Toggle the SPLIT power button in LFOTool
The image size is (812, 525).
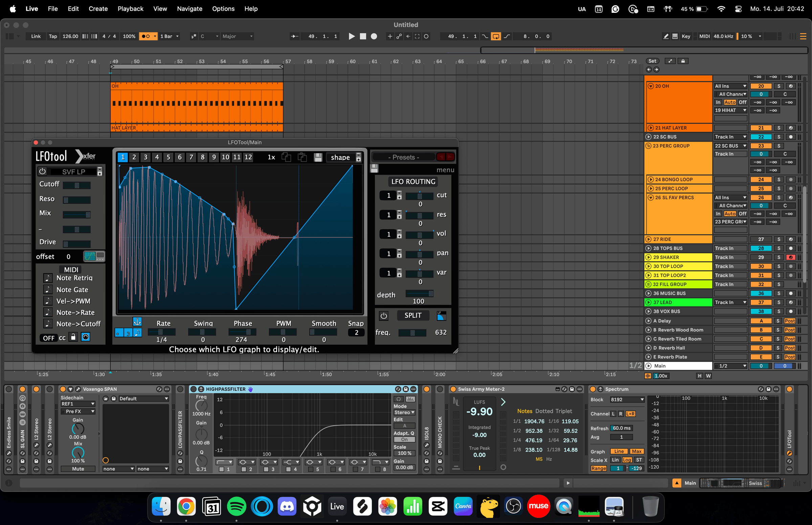383,316
